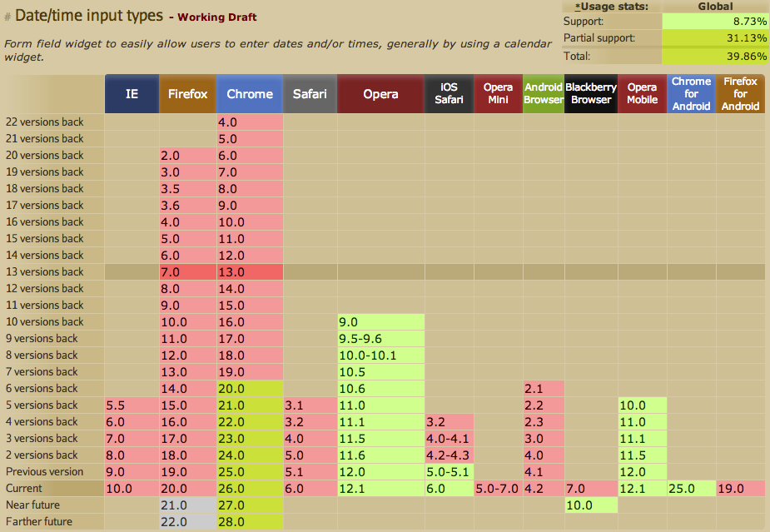Click the Opera Mini 5.0-7.0 cell
The height and width of the screenshot is (532, 770).
(x=499, y=489)
